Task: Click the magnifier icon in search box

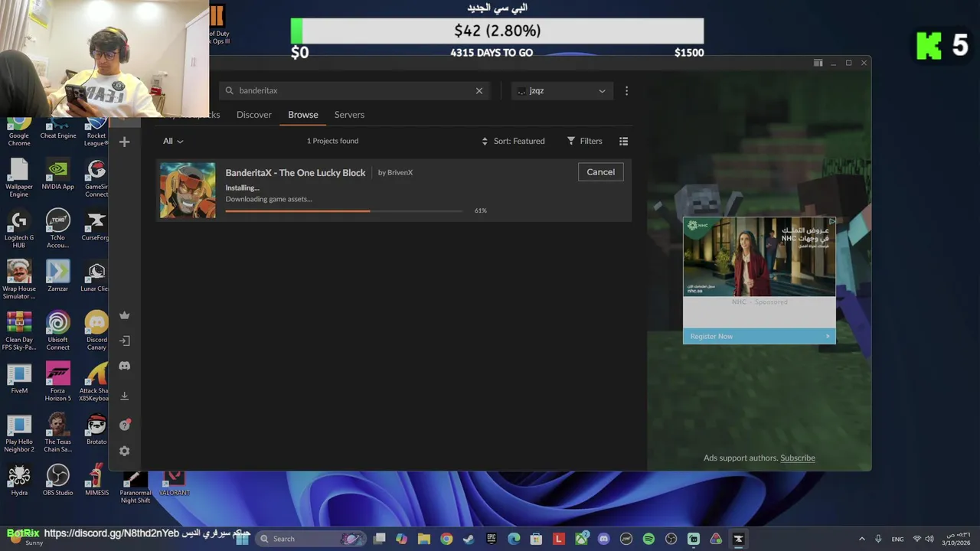Action: click(229, 90)
